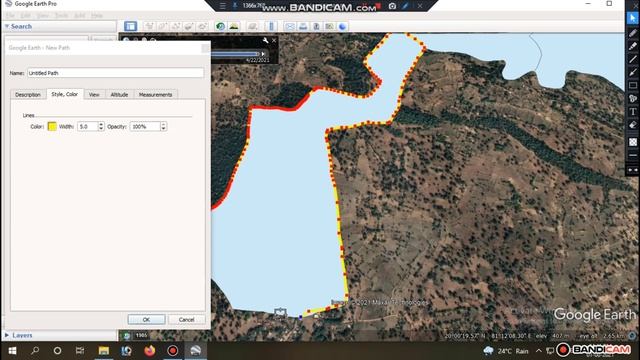Open Bandicam top bar hamburger menu

[223, 6]
